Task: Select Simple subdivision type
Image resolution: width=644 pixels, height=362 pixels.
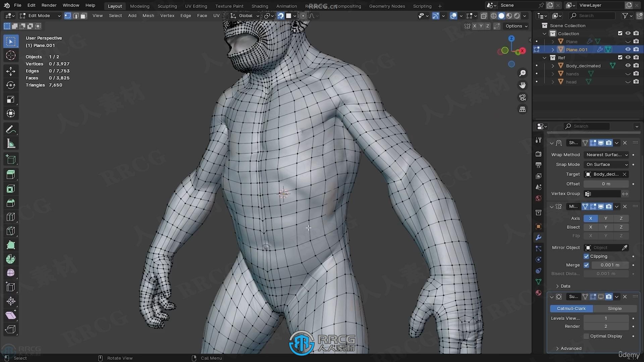Action: (x=614, y=309)
